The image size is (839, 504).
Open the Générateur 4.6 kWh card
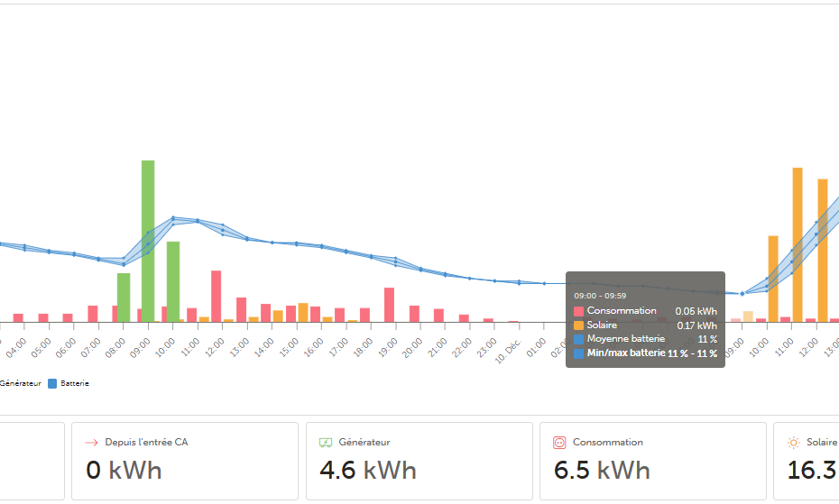click(x=418, y=461)
